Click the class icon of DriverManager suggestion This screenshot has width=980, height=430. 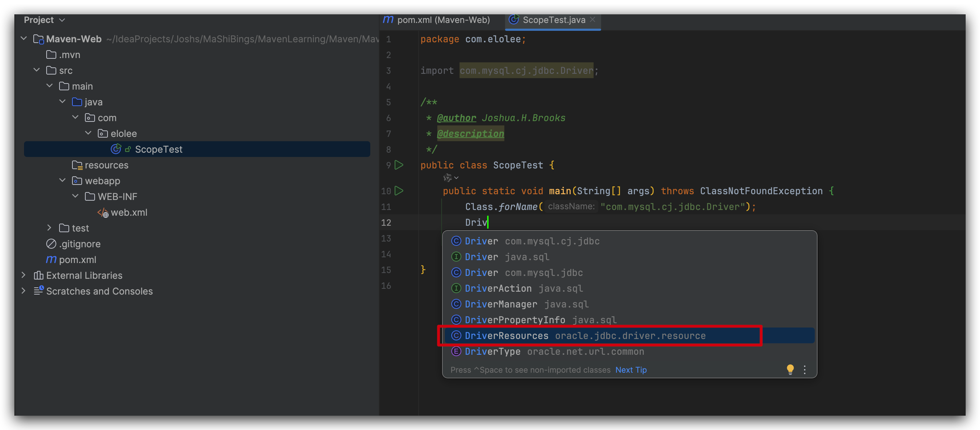click(x=456, y=304)
